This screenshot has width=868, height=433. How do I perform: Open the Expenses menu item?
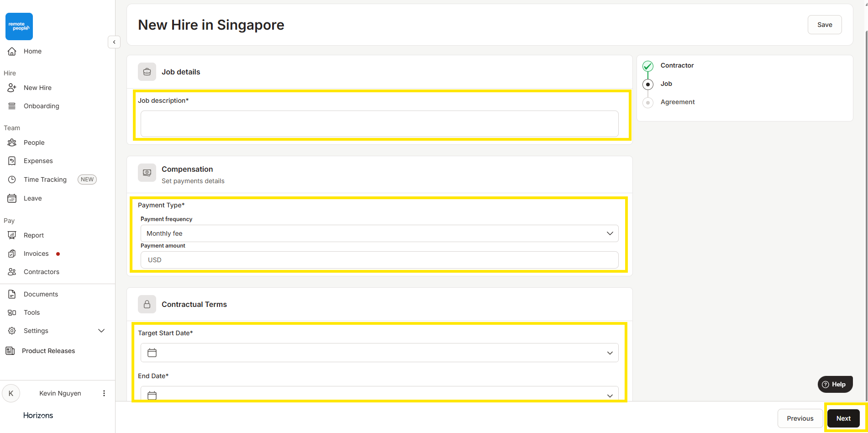(x=38, y=161)
